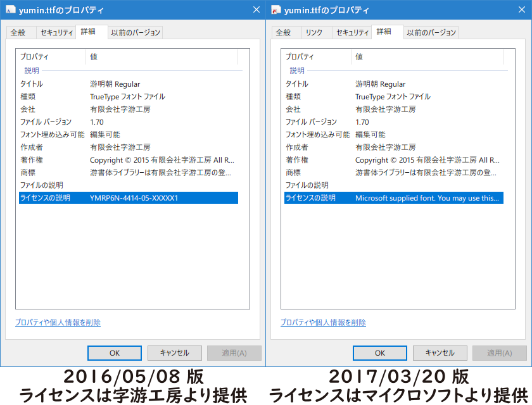The width and height of the screenshot is (532, 405).
Task: Select 作成者 row in left window
Action: 129,147
